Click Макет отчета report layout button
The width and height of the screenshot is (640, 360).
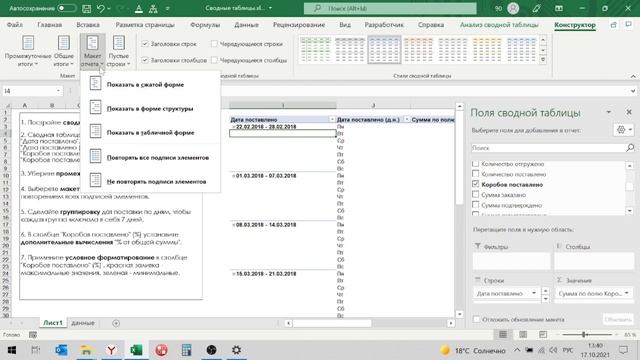coord(93,51)
